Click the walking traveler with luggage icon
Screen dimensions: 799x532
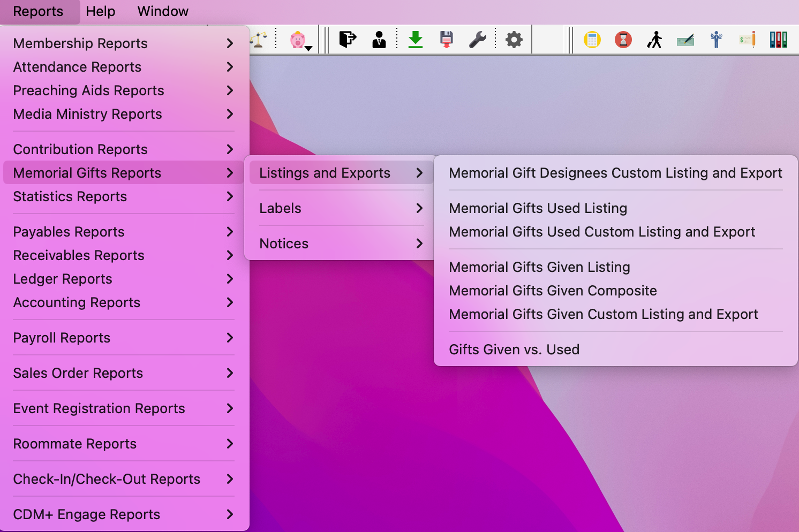pos(654,40)
